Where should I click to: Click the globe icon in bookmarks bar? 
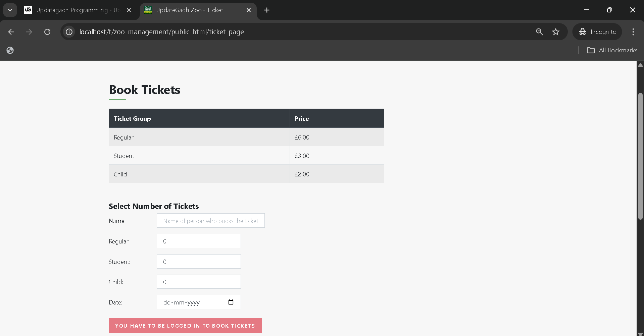point(10,50)
